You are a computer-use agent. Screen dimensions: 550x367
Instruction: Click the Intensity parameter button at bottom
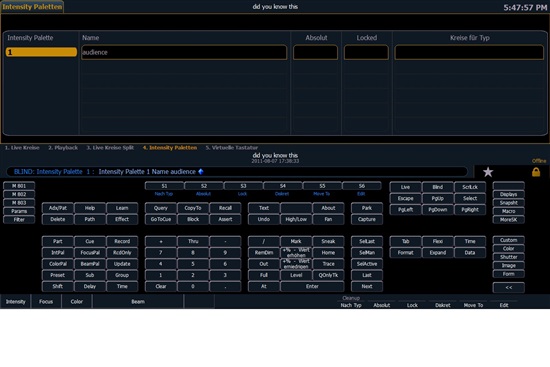click(15, 302)
